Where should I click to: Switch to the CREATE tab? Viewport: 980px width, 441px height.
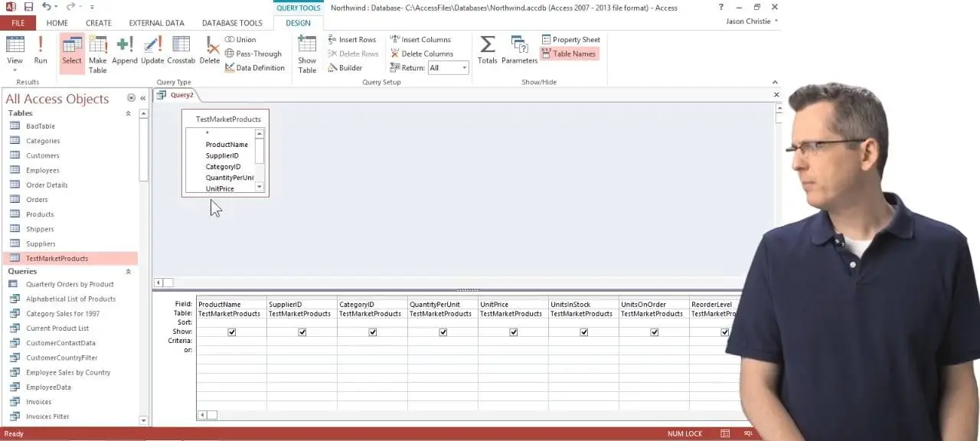coord(99,23)
